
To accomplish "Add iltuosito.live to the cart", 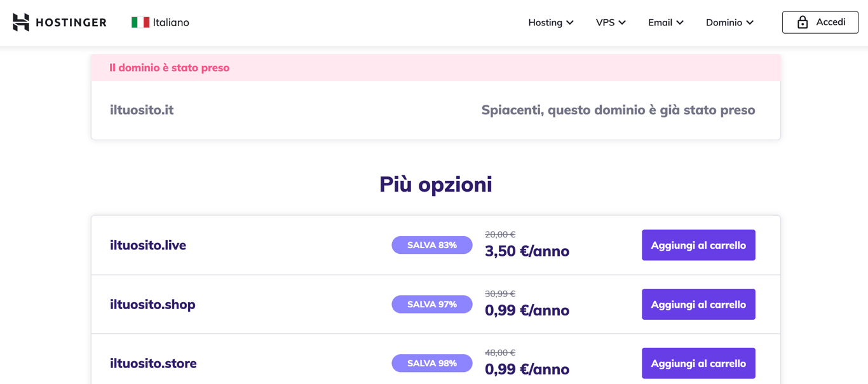I will (698, 245).
